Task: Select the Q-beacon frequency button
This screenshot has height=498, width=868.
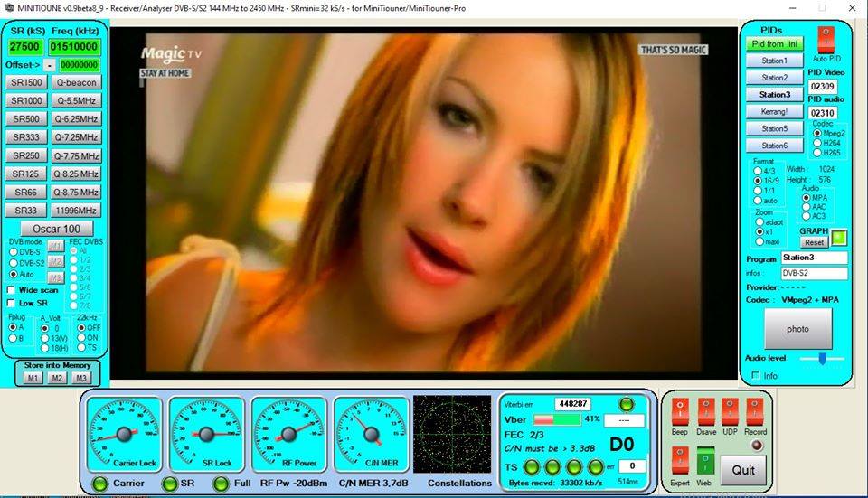Action: 76,82
